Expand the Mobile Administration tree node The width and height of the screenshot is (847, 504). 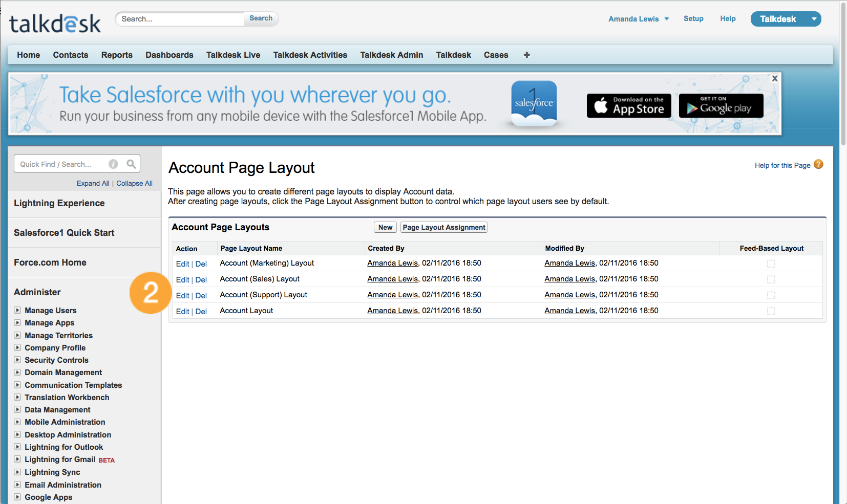(x=17, y=422)
